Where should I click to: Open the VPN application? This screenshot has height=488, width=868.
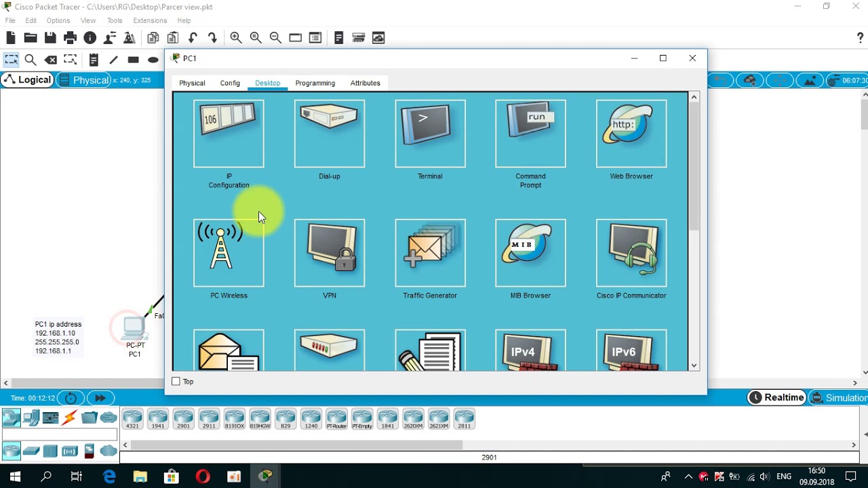pyautogui.click(x=330, y=253)
